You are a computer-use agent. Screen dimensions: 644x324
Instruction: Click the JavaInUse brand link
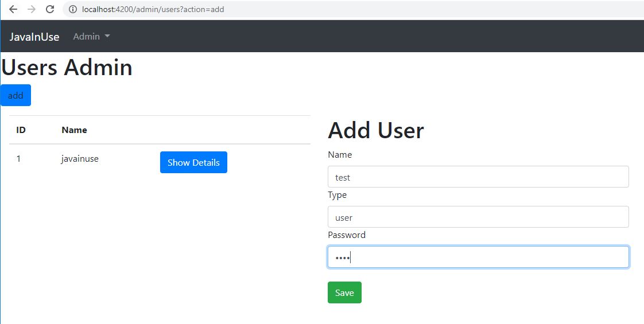pos(34,37)
